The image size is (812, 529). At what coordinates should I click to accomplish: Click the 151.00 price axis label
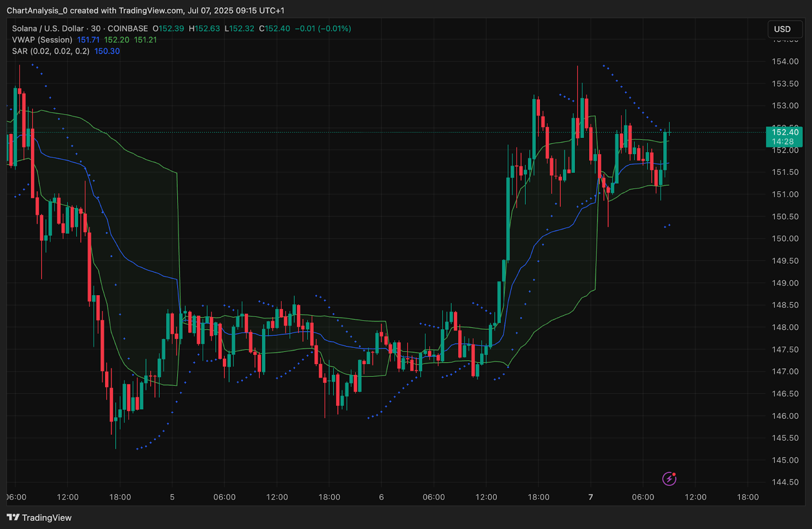pyautogui.click(x=785, y=194)
